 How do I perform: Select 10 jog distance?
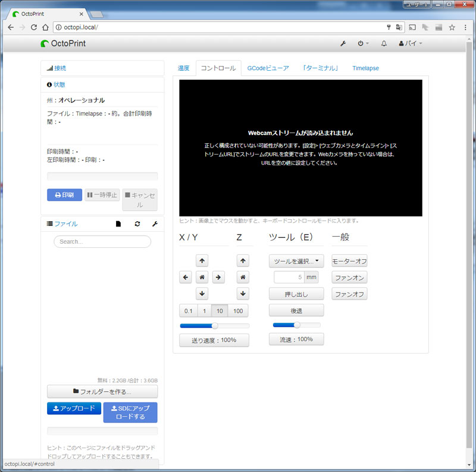(220, 311)
